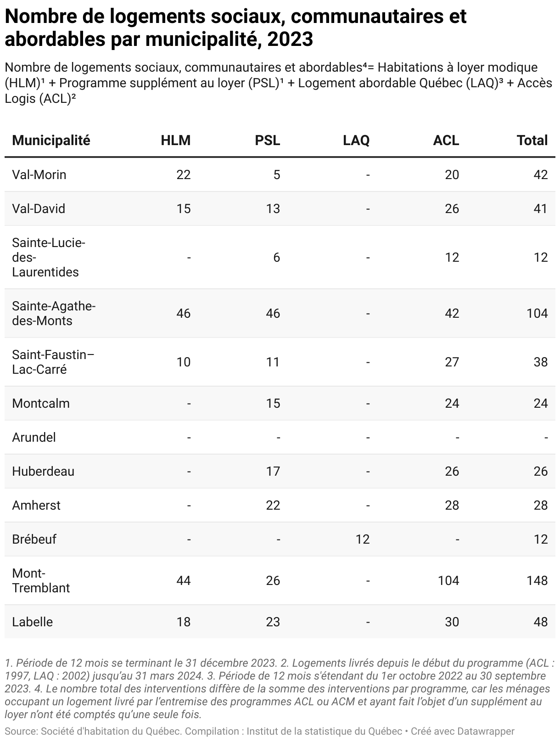Click the Municipalité column header
Viewport: 560px width, 742px height.
tap(51, 140)
